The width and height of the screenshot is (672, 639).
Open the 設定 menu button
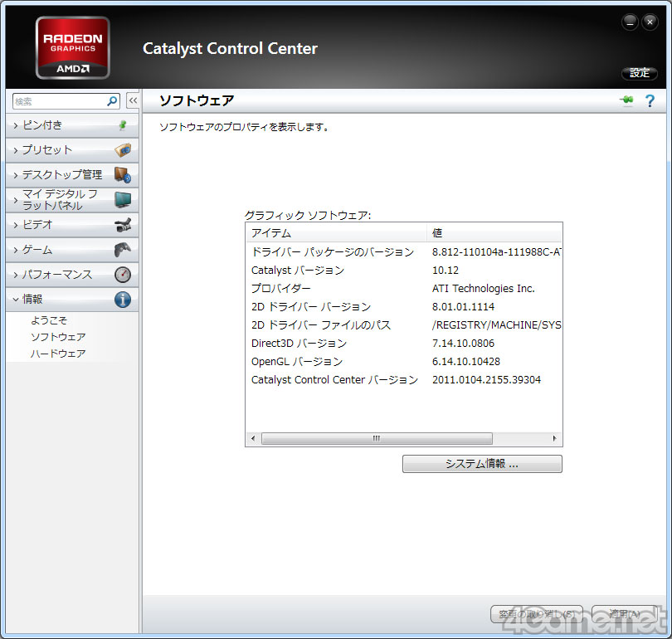coord(640,73)
